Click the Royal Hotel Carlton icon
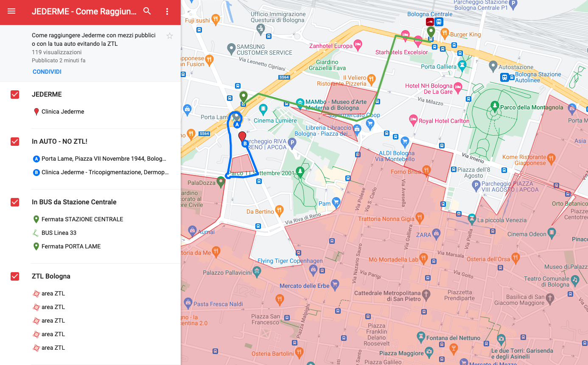 click(x=413, y=119)
